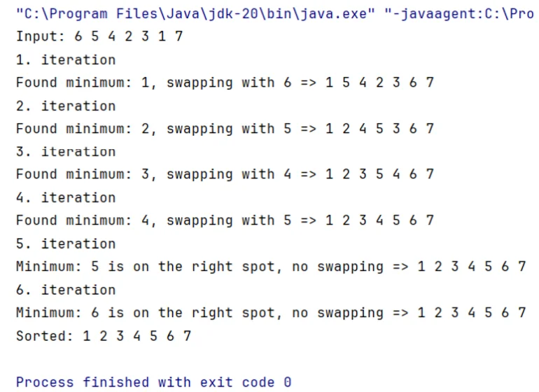Click the "3. iteration" line
The image size is (539, 392).
66,152
